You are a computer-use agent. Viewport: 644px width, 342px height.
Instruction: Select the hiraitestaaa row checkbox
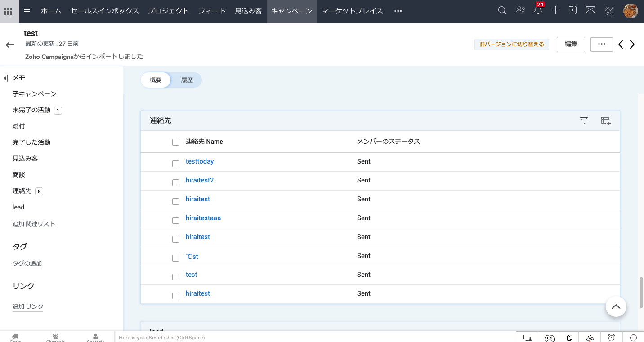[x=175, y=220]
